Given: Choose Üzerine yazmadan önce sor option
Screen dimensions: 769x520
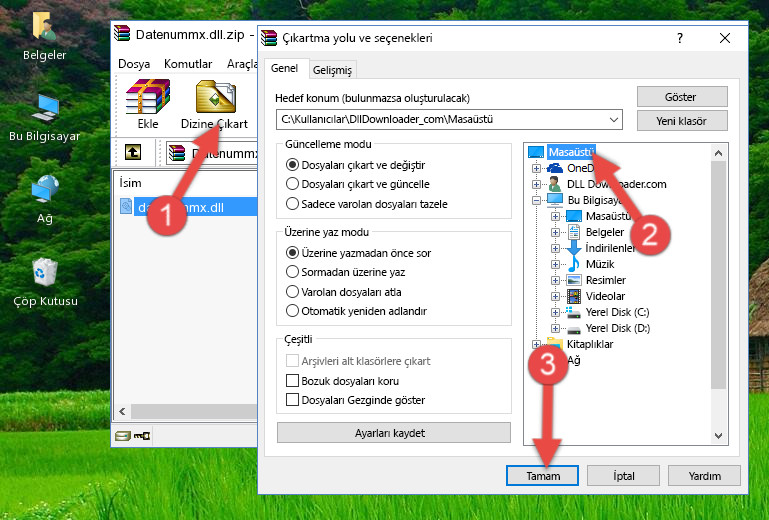Looking at the screenshot, I should coord(292,253).
